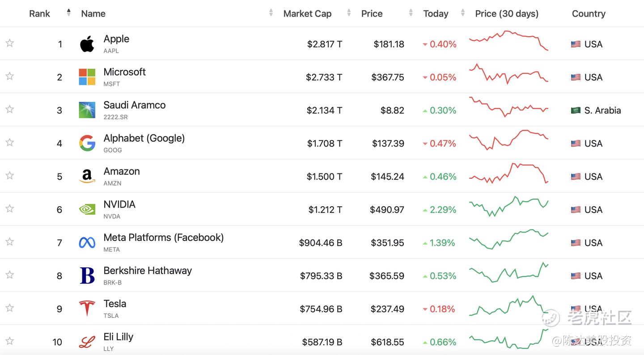The height and width of the screenshot is (355, 644).
Task: Toggle the favorite star for Apple
Action: pyautogui.click(x=10, y=43)
